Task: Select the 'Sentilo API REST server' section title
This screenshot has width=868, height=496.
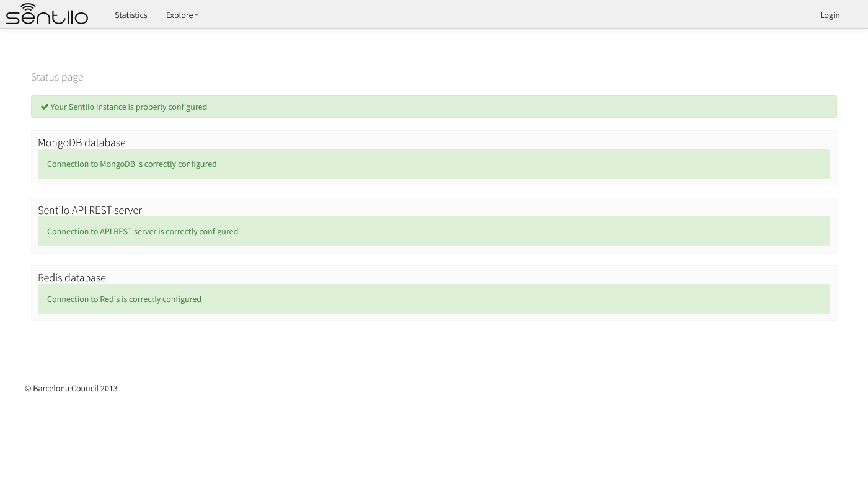Action: (90, 210)
